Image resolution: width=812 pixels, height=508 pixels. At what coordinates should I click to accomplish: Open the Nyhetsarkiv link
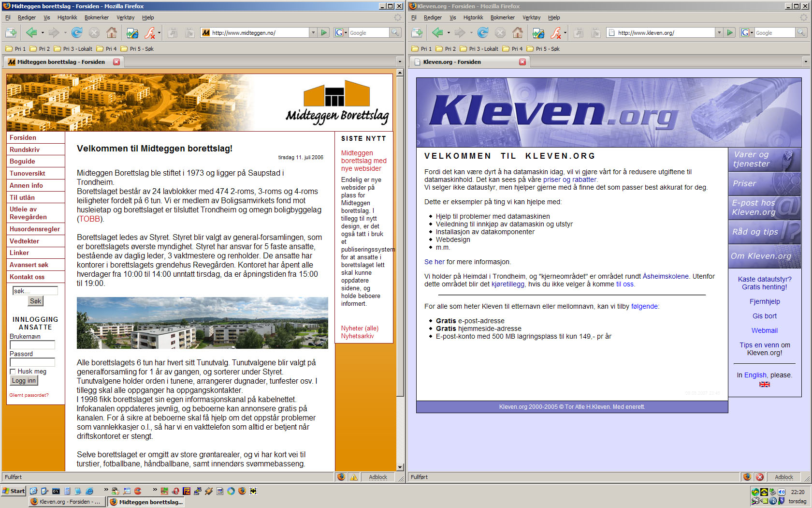[357, 336]
